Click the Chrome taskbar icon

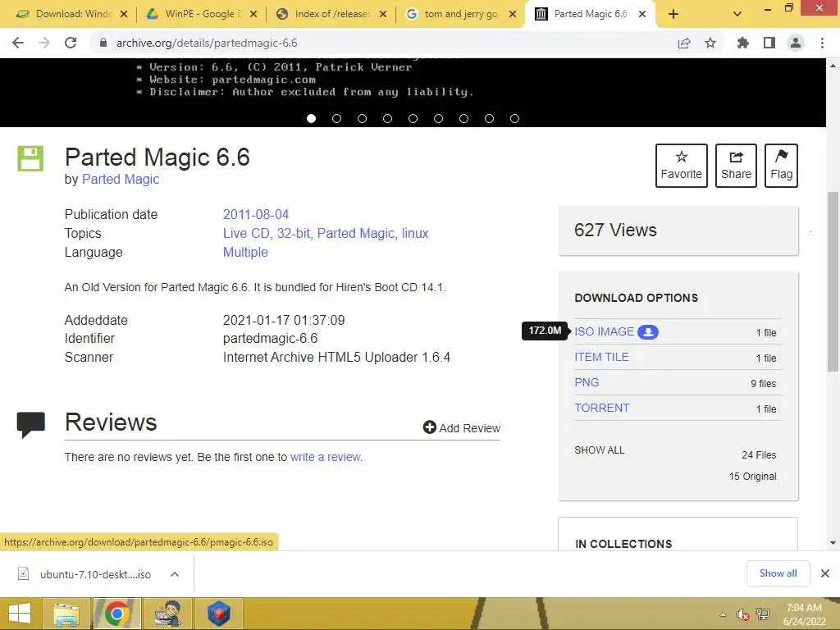[x=116, y=614]
